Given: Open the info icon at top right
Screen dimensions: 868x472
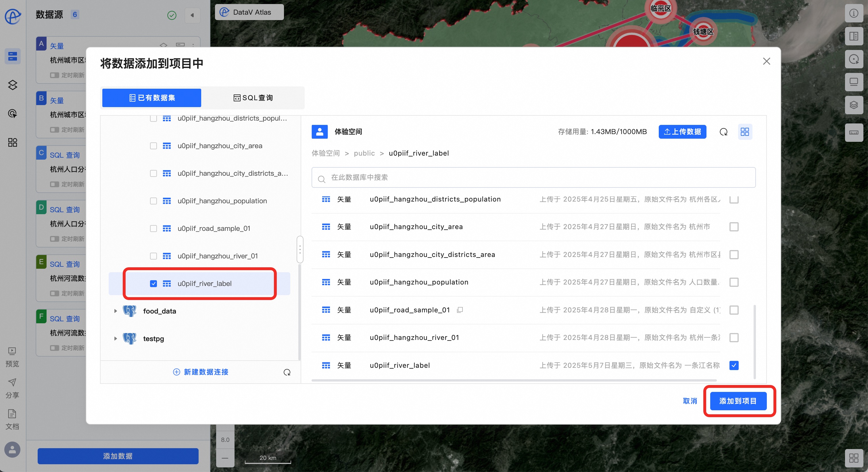Looking at the screenshot, I should point(854,13).
